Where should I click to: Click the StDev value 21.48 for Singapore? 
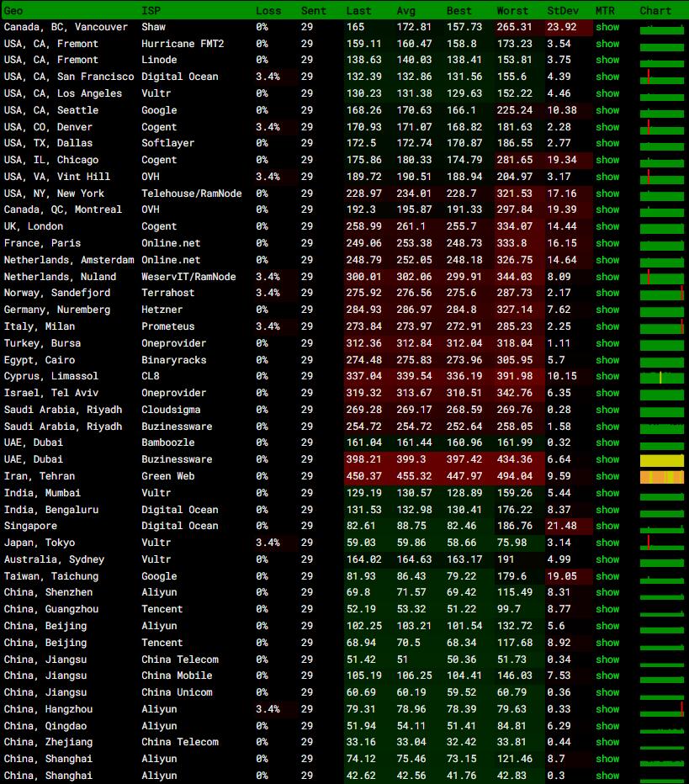[x=562, y=526]
